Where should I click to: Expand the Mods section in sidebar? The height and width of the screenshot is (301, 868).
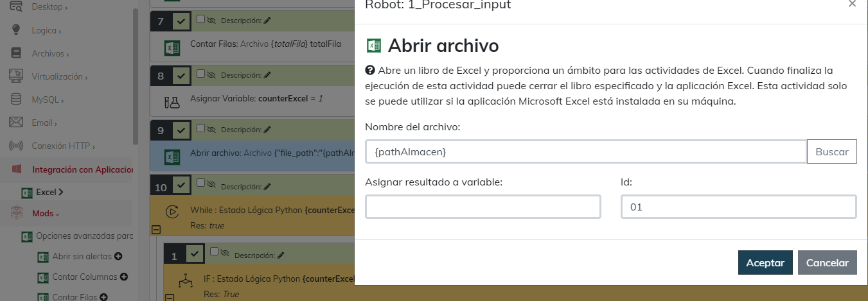coord(46,213)
